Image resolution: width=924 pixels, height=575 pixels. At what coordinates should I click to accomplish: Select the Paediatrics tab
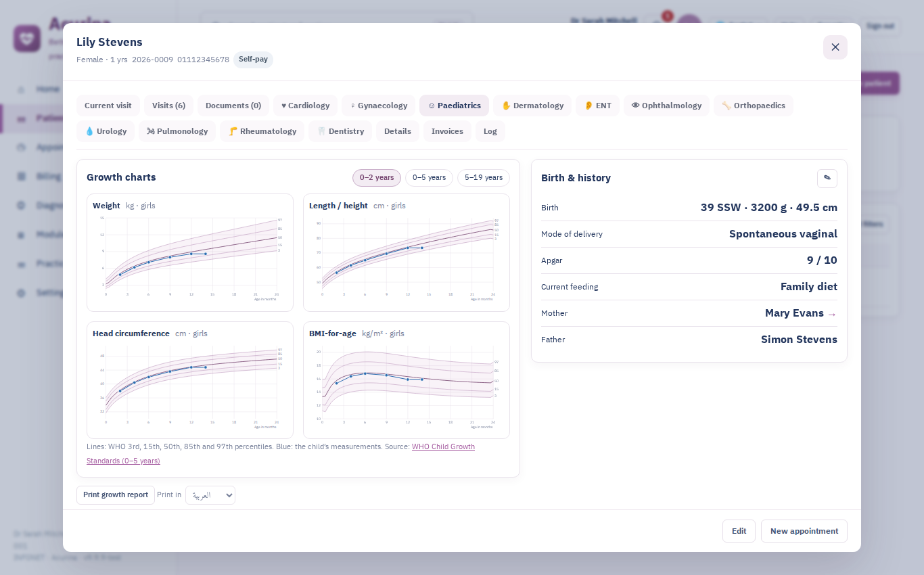[454, 106]
